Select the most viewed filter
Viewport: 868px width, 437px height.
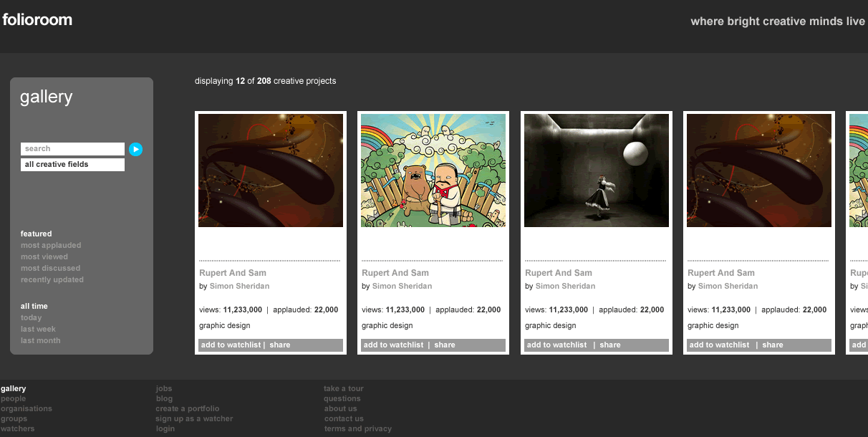click(x=44, y=257)
